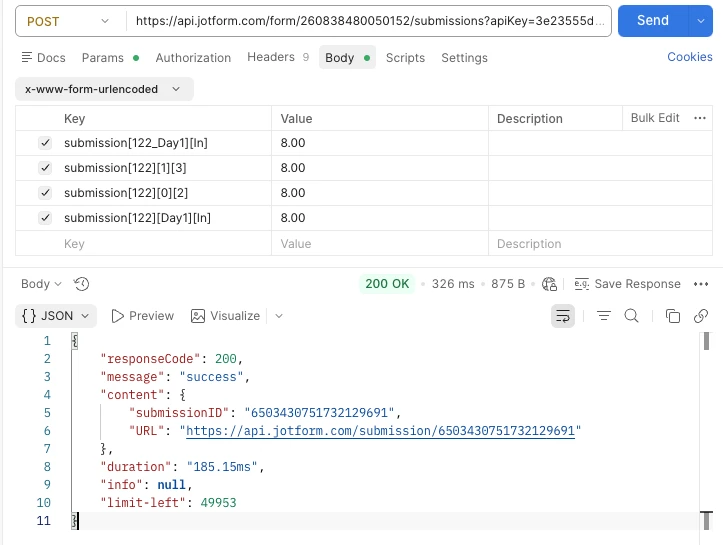The height and width of the screenshot is (545, 723).
Task: Uncheck the submission[122][0][2] row checkbox
Action: click(x=45, y=193)
